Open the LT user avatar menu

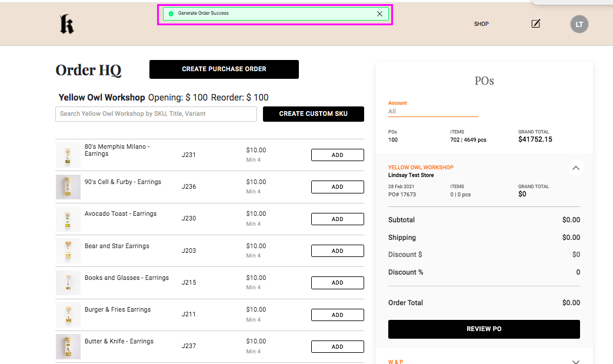click(579, 24)
